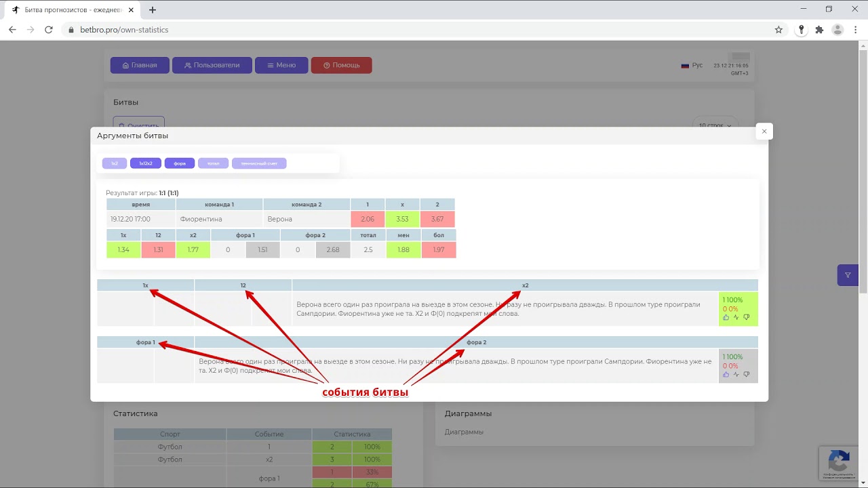
Task: Click the Событие header in the Статистика table
Action: point(269,434)
